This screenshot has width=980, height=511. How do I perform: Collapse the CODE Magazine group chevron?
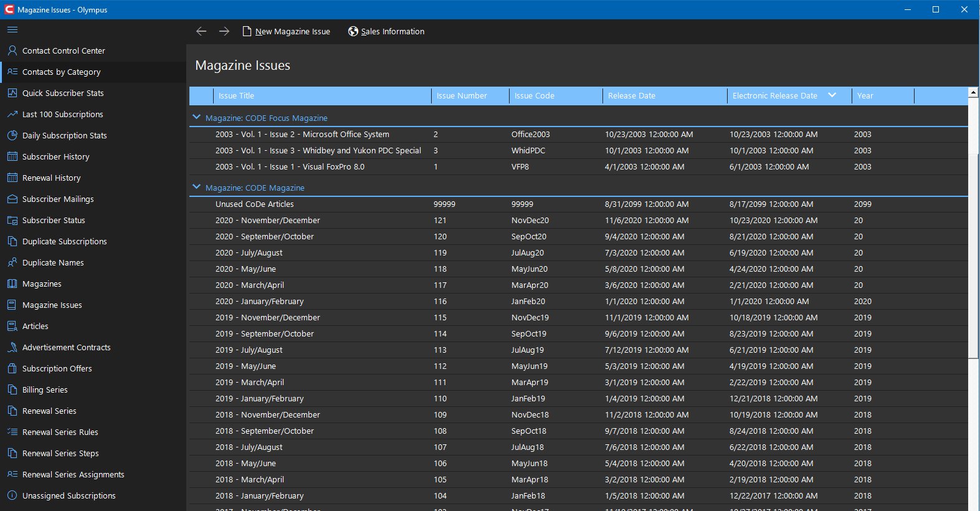(x=197, y=187)
